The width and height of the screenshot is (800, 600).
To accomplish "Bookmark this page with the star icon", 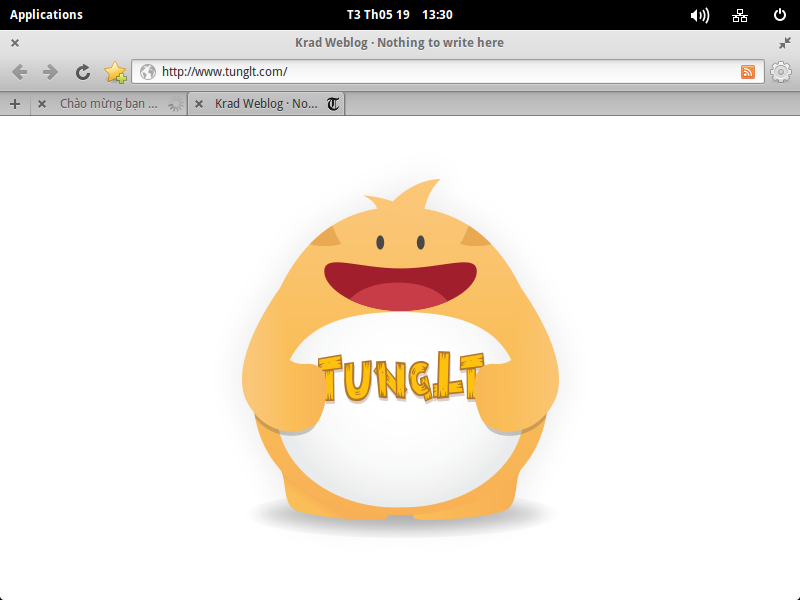I will tap(115, 72).
